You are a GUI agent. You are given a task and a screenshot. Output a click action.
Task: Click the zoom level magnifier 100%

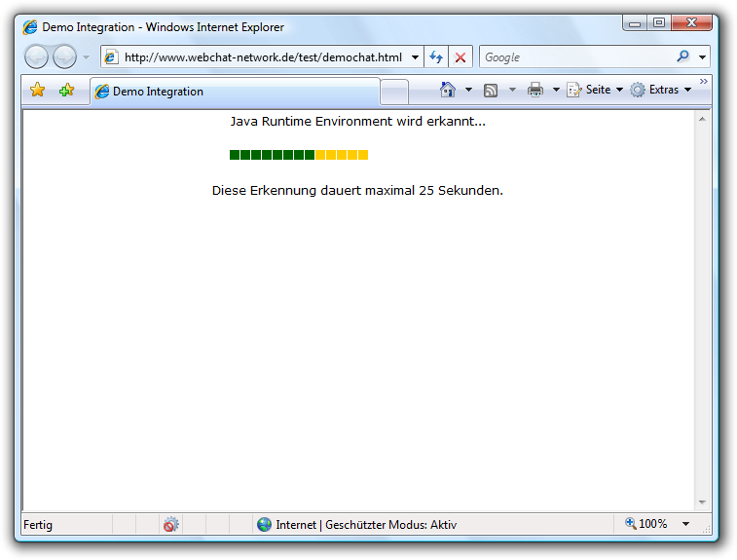point(646,523)
